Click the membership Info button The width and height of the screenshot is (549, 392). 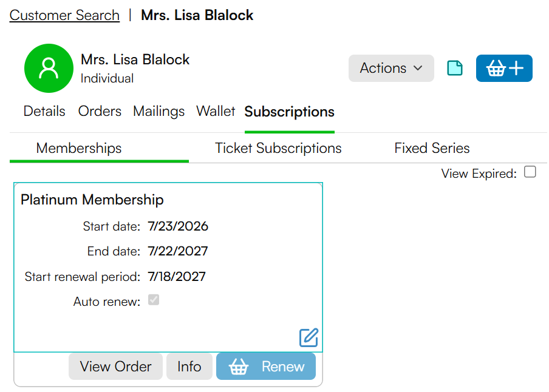point(189,367)
